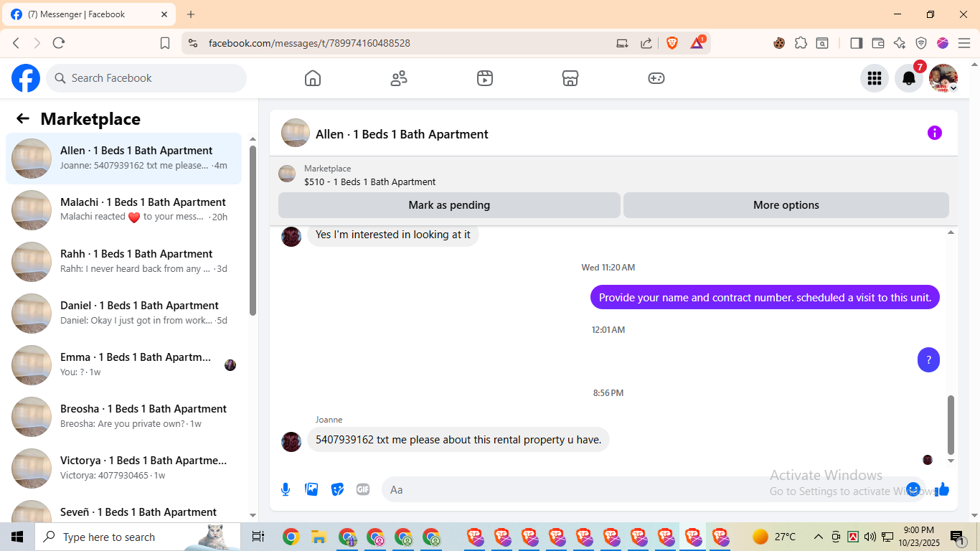980x551 pixels.
Task: Open the Rahh apartment conversation
Action: pos(123,262)
